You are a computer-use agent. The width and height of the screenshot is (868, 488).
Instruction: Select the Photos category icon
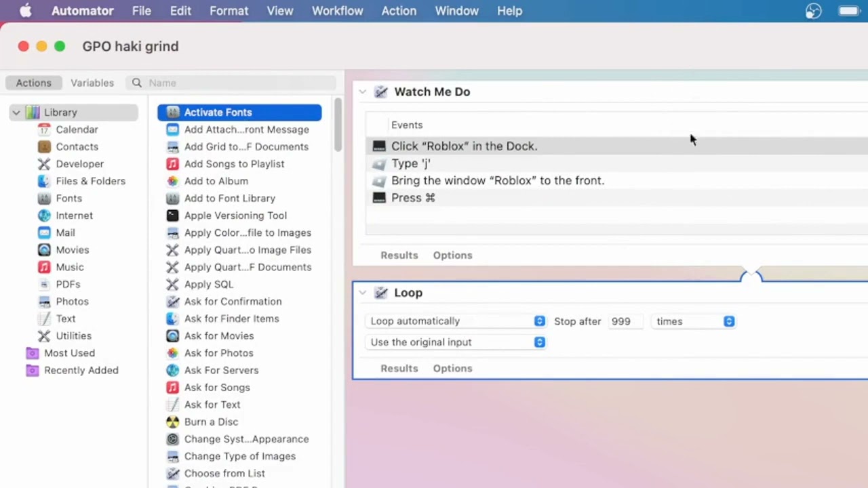44,302
